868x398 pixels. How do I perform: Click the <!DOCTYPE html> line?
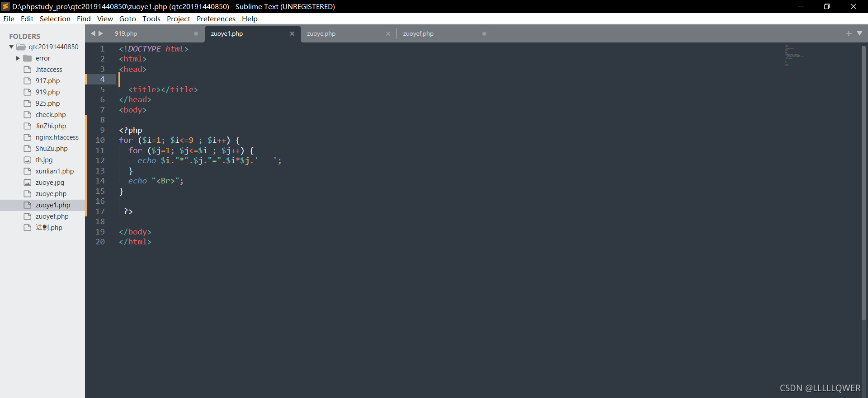(154, 49)
